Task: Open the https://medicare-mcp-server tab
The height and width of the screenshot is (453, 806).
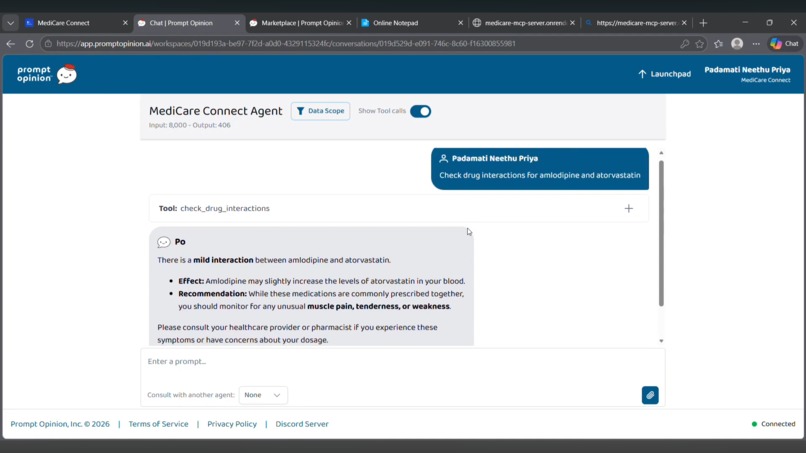Action: 637,23
